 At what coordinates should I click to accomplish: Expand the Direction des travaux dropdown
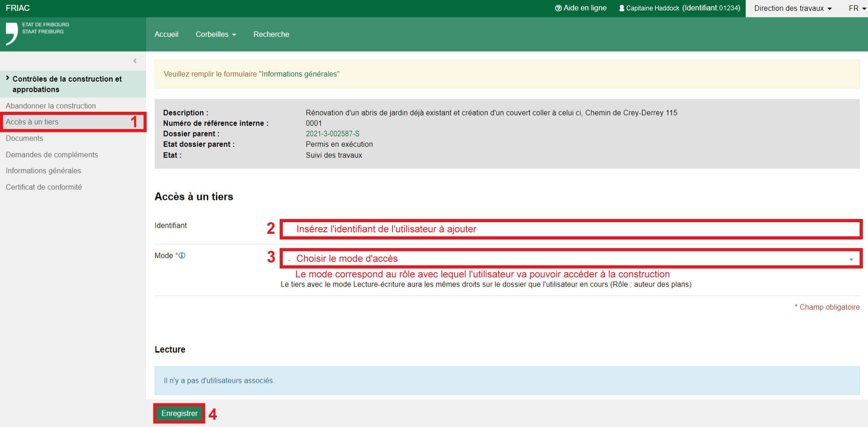tap(792, 8)
